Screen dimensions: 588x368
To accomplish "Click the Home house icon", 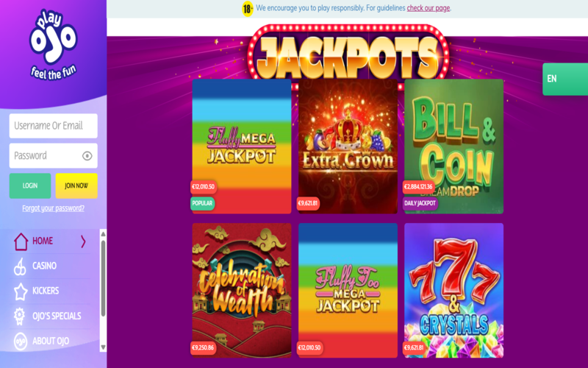I will tap(21, 241).
